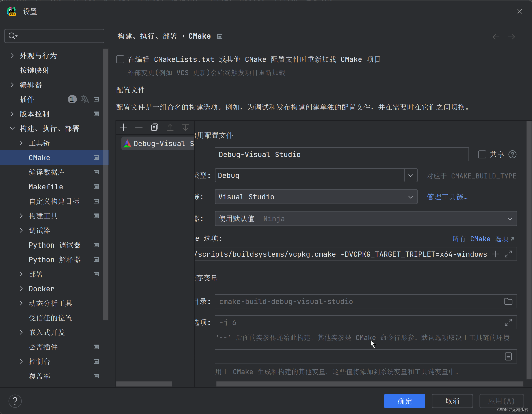Select Makefile in settings tree
Image resolution: width=532 pixels, height=414 pixels.
pyautogui.click(x=46, y=187)
